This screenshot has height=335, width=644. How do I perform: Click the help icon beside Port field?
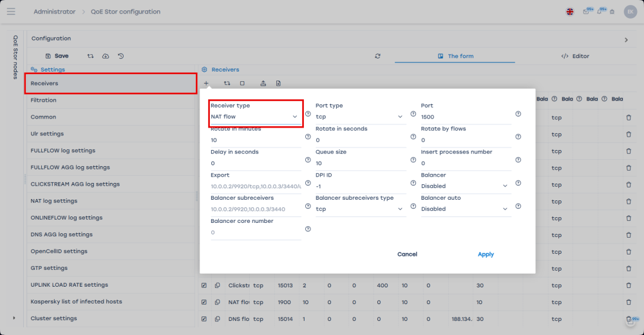pos(518,114)
